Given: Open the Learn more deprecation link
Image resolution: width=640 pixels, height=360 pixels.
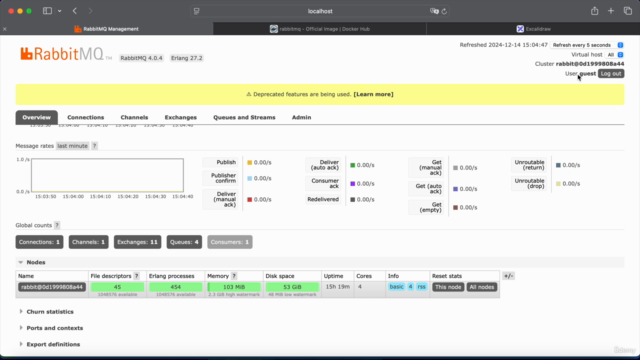Looking at the screenshot, I should (373, 94).
